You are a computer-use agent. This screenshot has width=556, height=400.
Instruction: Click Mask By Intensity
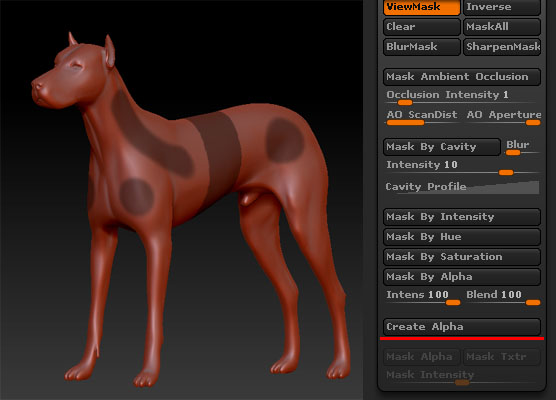click(x=462, y=217)
